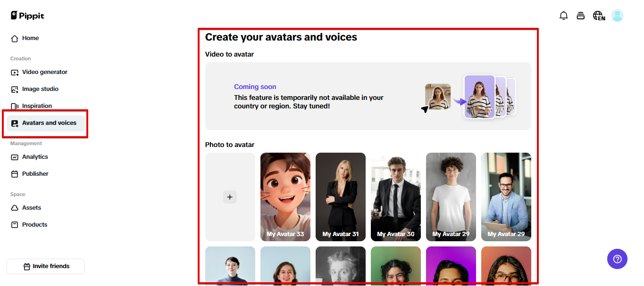
Task: Click the Pippit logo
Action: coord(27,15)
